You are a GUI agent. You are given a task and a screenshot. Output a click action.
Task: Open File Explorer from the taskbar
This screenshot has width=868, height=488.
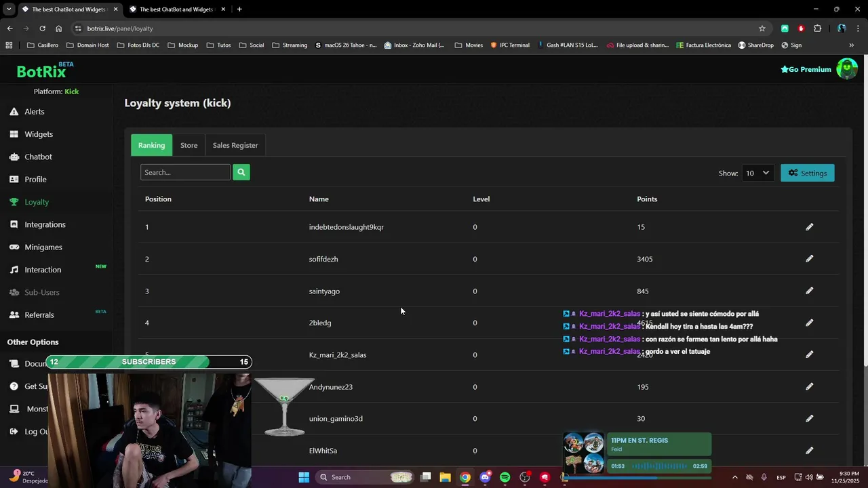pyautogui.click(x=445, y=477)
